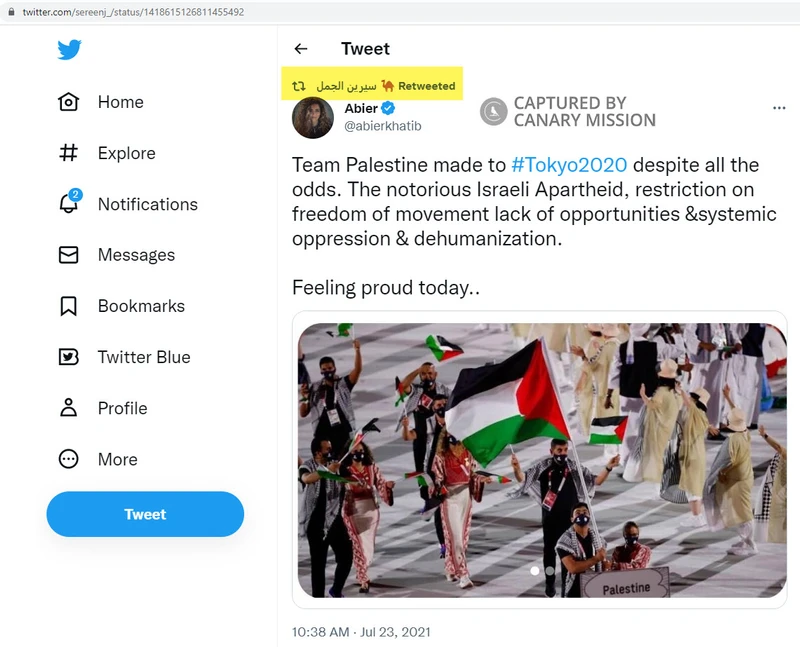800x647 pixels.
Task: Click the browser address bar URL
Action: (x=135, y=12)
